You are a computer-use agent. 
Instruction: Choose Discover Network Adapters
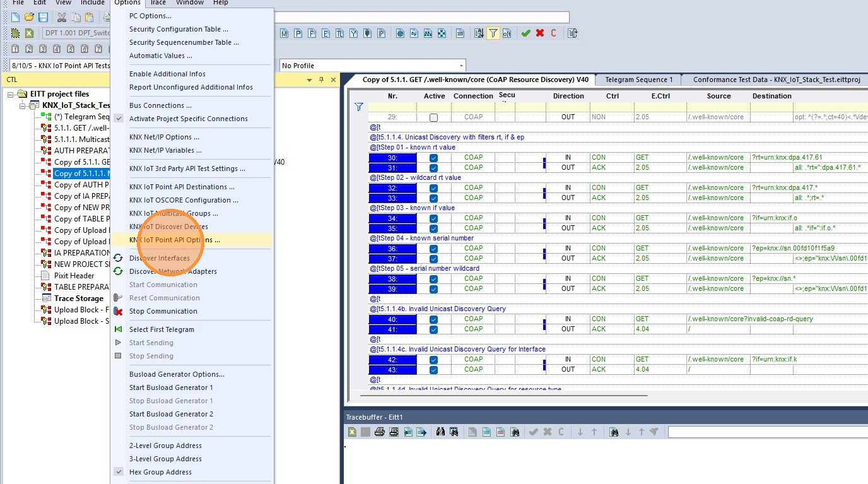[x=173, y=271]
